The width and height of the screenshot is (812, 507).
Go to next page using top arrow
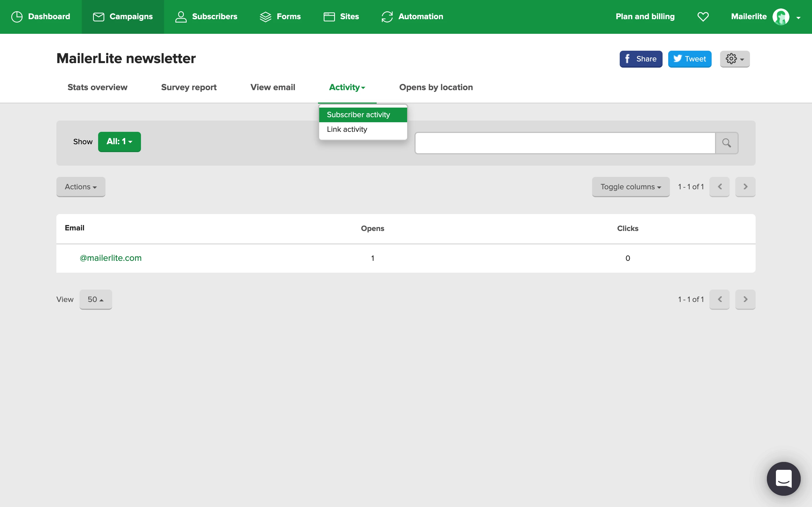pos(745,187)
